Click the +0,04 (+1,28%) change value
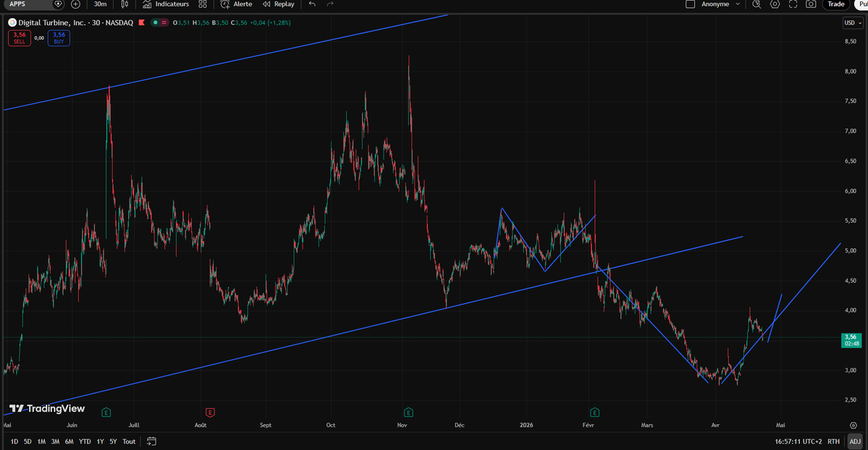 (x=270, y=22)
